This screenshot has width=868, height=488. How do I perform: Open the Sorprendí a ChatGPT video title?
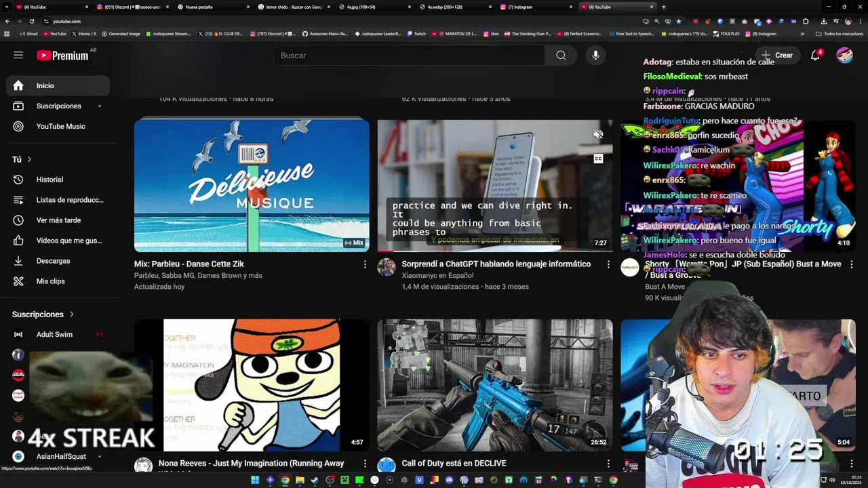pyautogui.click(x=496, y=264)
